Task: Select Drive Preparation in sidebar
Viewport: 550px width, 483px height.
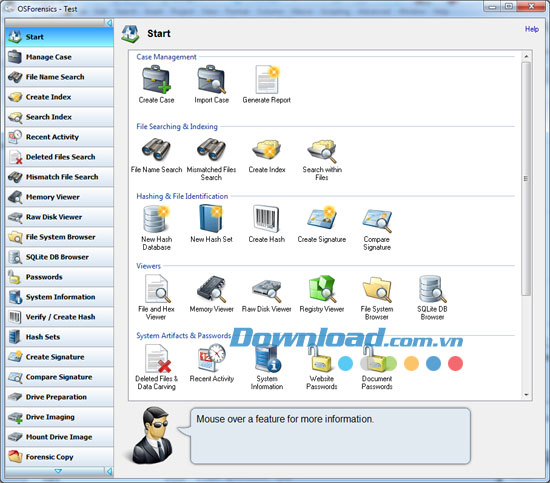Action: point(59,397)
